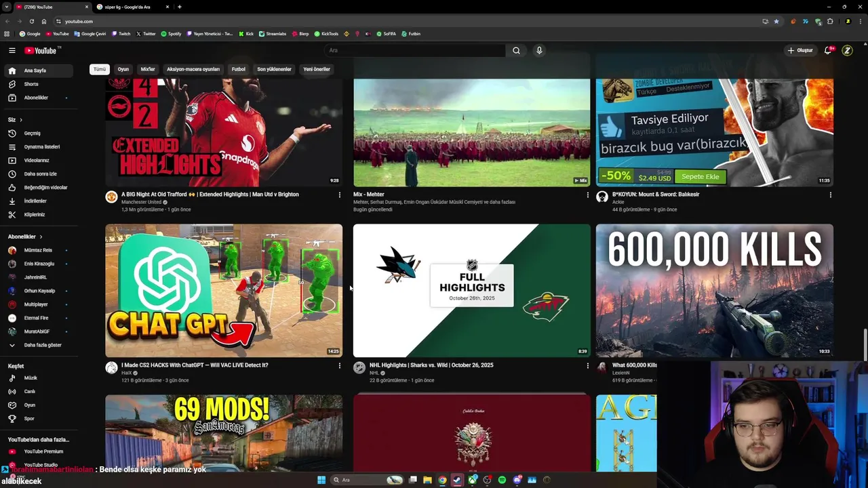
Task: Open the Mümtaz Reis subscription channel
Action: [x=38, y=250]
